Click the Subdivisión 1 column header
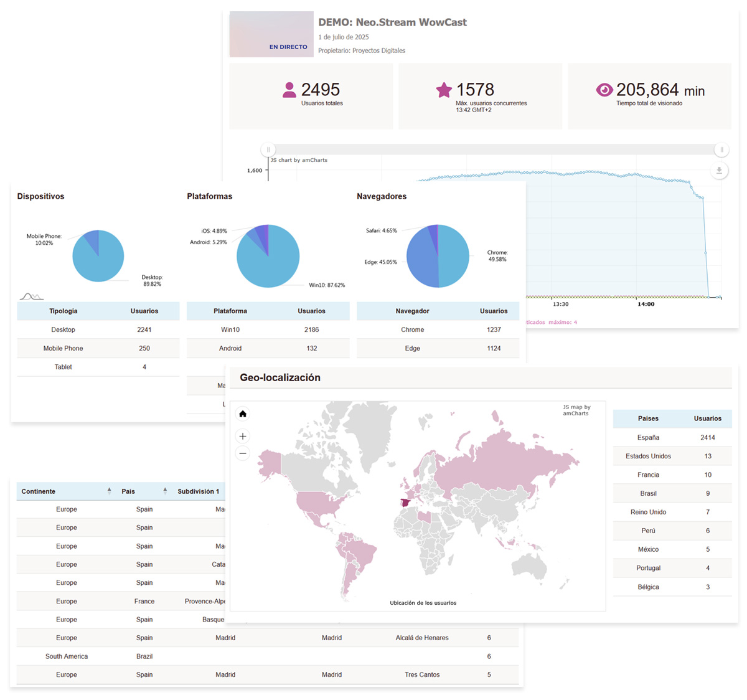 tap(199, 491)
